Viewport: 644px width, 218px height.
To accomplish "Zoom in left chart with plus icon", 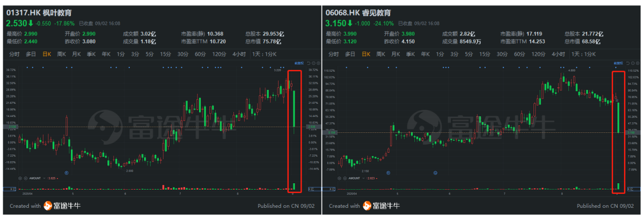I will tap(319, 63).
